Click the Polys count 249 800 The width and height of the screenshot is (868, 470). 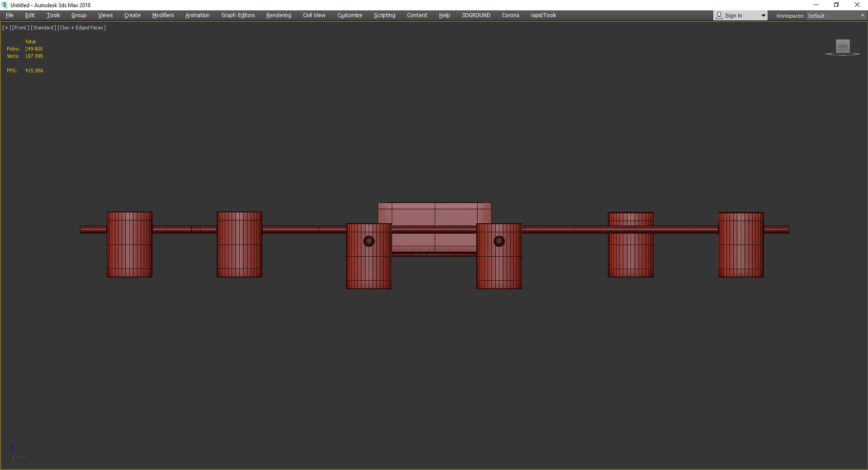click(34, 49)
